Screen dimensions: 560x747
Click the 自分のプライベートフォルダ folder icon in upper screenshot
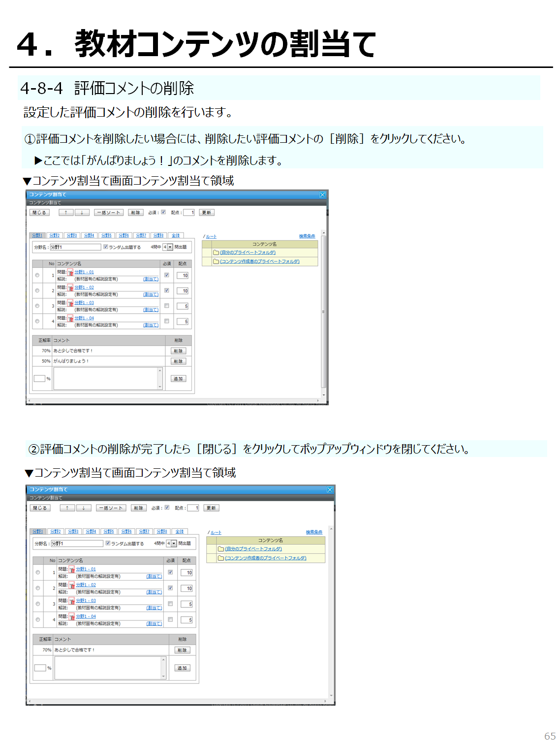216,253
